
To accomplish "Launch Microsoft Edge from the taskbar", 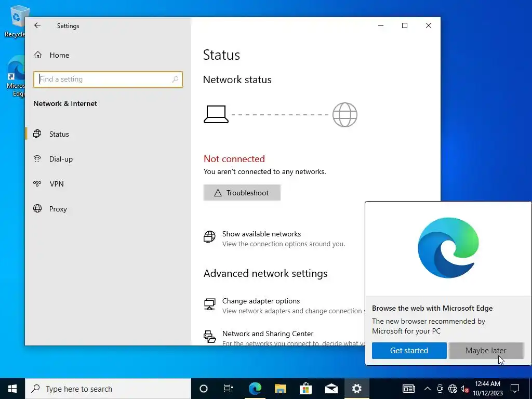I will coord(255,389).
